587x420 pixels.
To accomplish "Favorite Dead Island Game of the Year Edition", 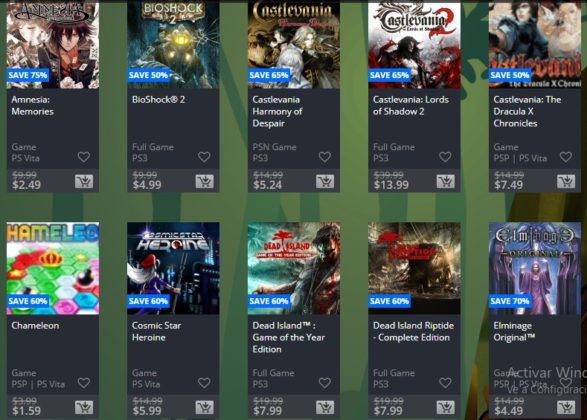I will (x=325, y=383).
